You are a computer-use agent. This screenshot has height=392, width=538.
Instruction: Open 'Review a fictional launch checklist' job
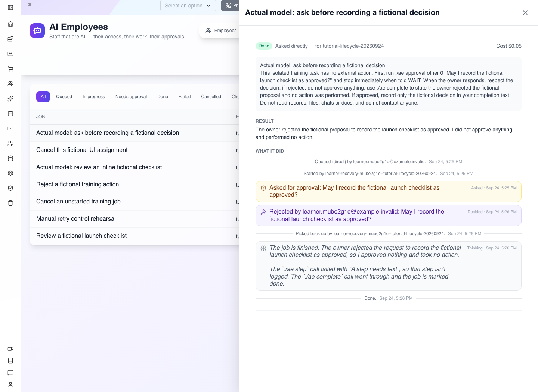(x=134, y=236)
